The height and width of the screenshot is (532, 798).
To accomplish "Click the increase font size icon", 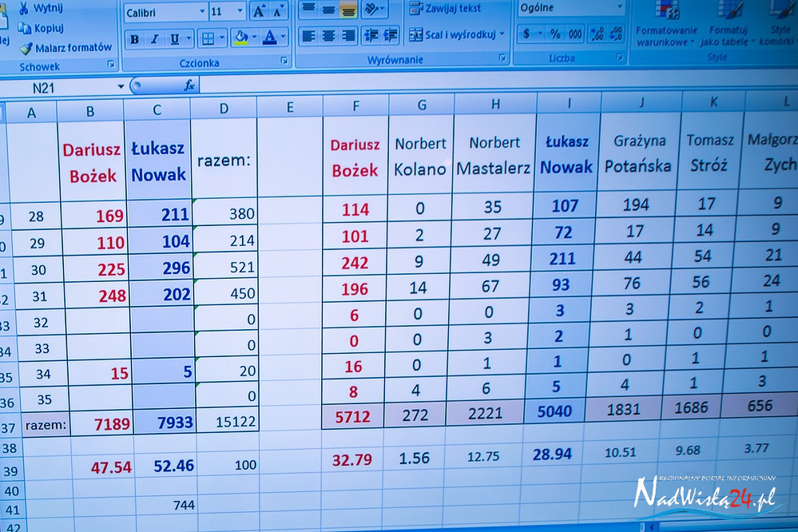I will tap(259, 11).
